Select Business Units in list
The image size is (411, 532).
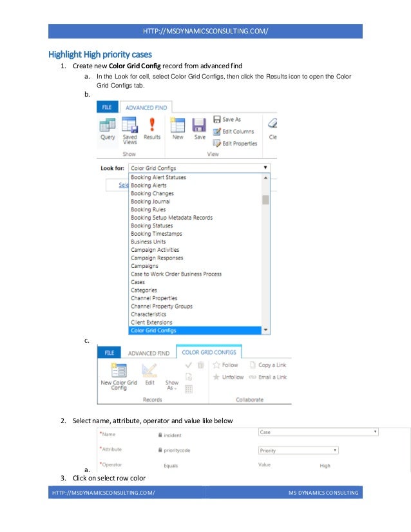(148, 242)
